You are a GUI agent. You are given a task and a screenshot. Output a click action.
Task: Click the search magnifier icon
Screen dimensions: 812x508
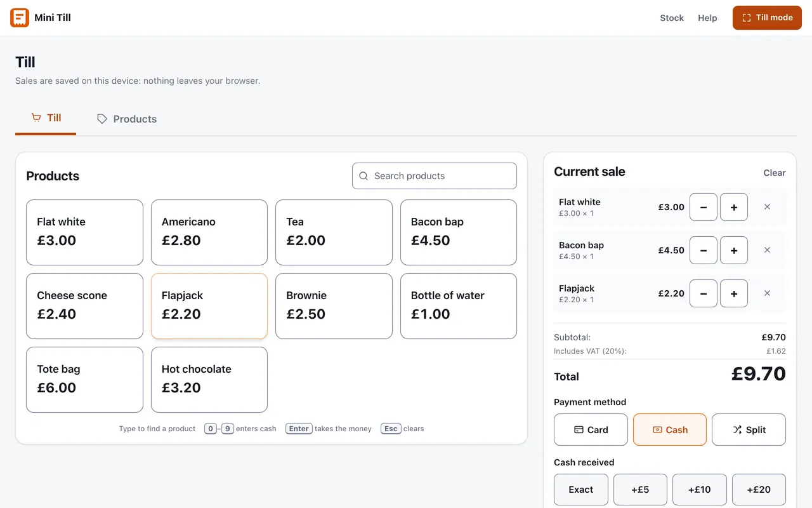coord(363,176)
